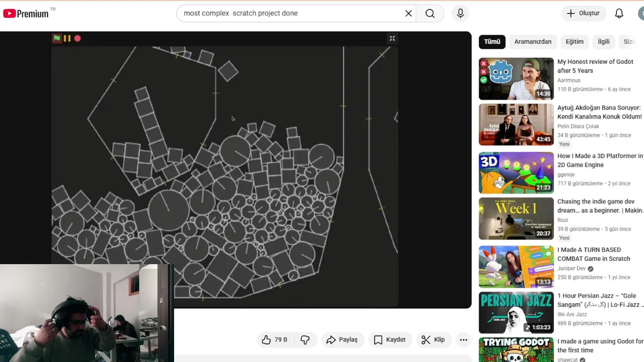Image resolution: width=644 pixels, height=362 pixels.
Task: Open the YouTube Premium home logo
Action: point(26,14)
